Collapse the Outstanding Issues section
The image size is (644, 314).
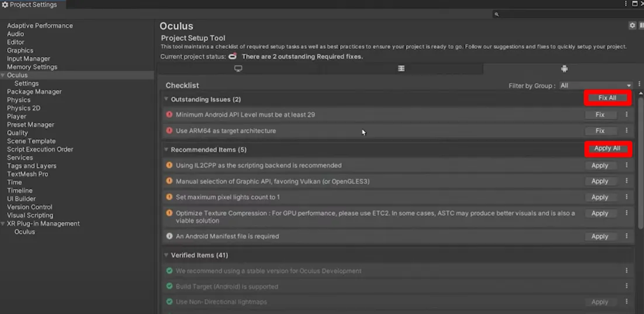[x=167, y=99]
